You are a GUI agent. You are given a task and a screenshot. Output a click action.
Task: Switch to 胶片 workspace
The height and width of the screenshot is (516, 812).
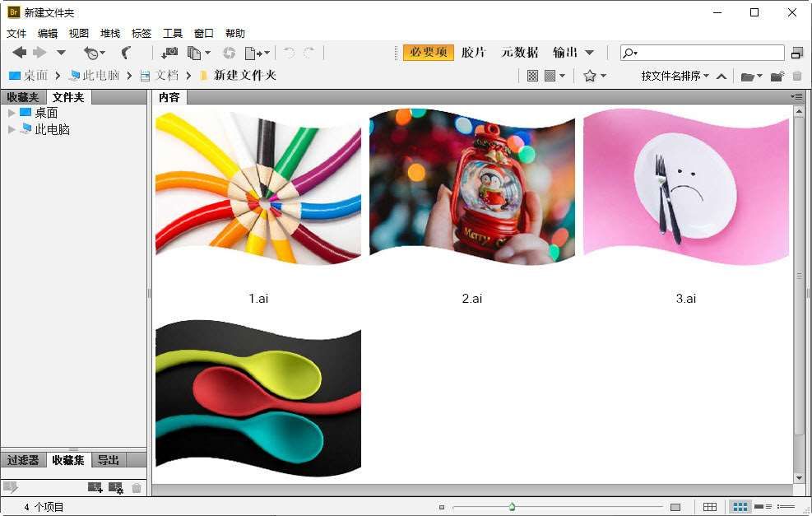point(473,53)
